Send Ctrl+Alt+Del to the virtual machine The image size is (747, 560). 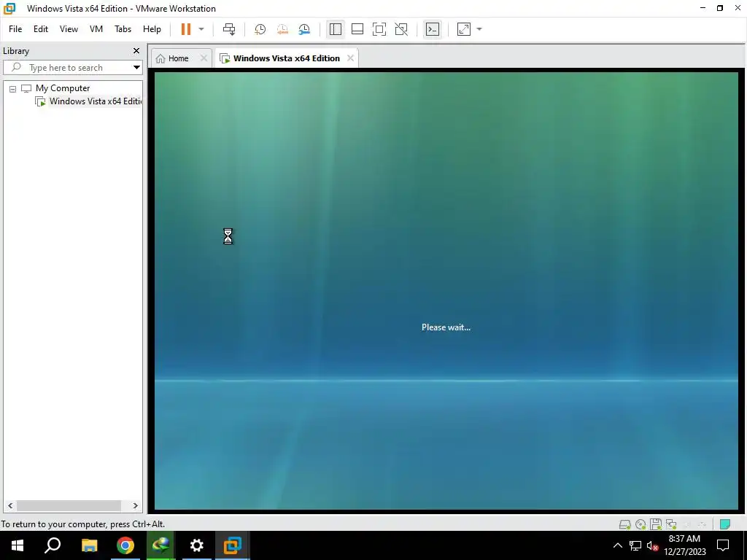click(x=229, y=29)
